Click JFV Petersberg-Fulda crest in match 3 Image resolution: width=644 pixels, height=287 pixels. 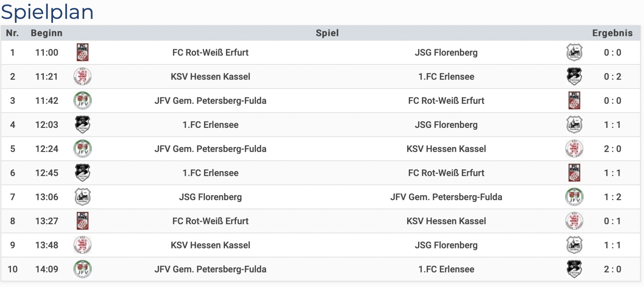coord(83,101)
